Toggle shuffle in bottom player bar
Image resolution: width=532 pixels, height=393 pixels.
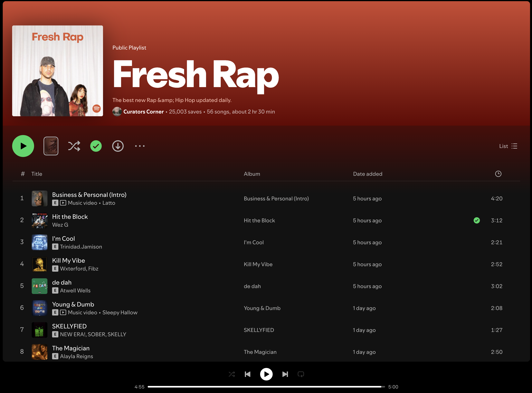tap(232, 374)
